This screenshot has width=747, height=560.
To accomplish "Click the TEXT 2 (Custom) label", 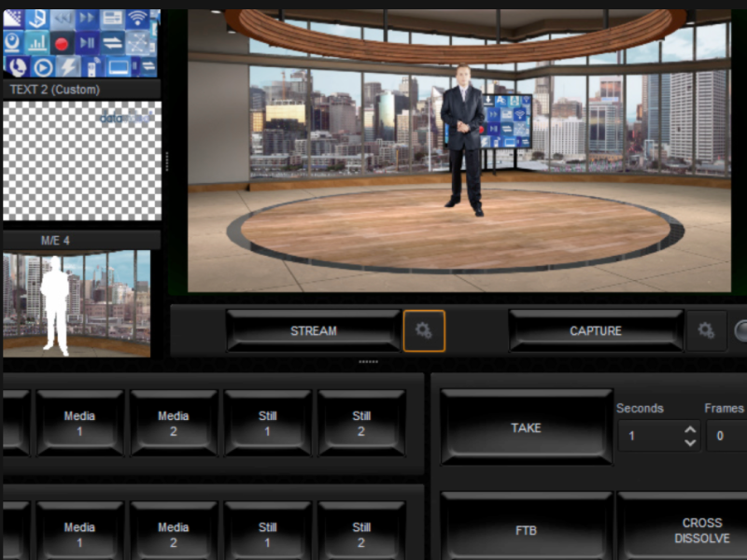I will tap(55, 90).
